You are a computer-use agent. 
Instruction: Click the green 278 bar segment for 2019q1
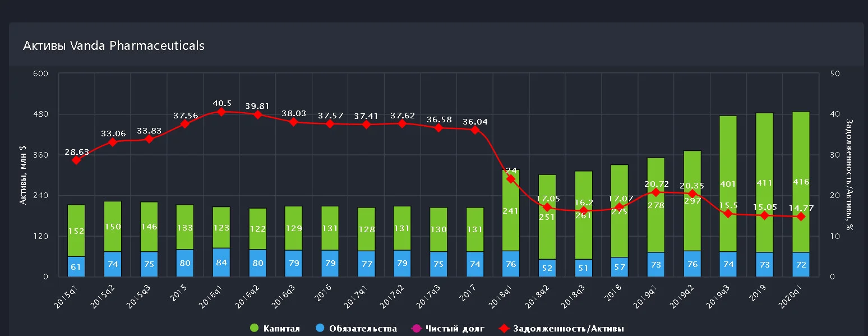pos(656,205)
